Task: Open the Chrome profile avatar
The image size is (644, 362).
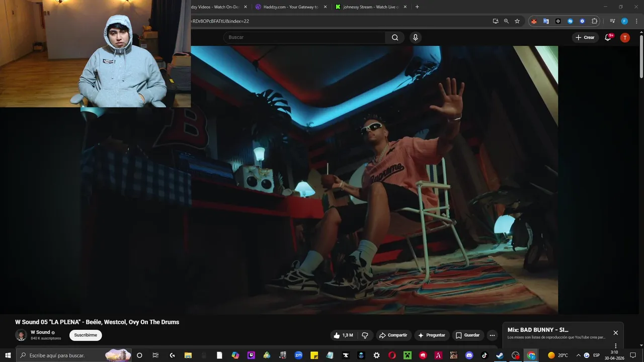Action: pos(624,21)
